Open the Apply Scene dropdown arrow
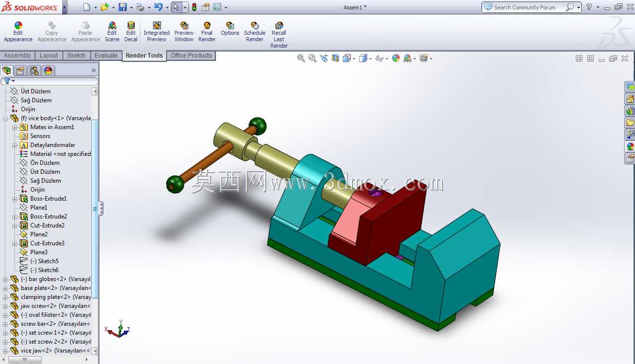635x364 pixels. (x=415, y=59)
